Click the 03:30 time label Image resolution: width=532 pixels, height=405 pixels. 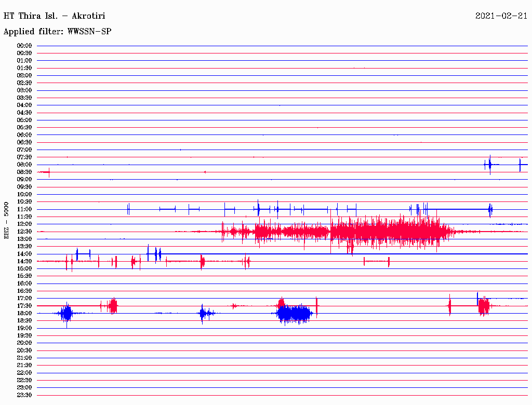[x=24, y=98]
